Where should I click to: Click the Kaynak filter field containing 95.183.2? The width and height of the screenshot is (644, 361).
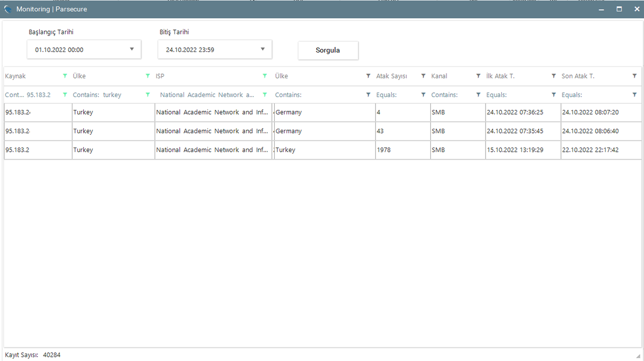coord(32,95)
